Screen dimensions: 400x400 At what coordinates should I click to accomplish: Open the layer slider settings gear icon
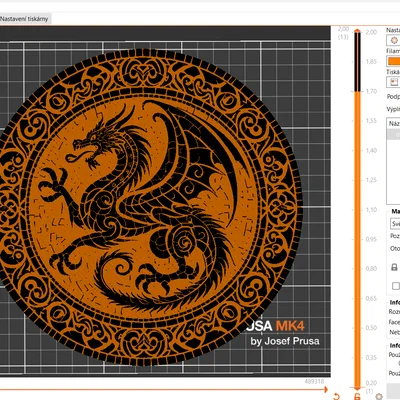click(378, 396)
